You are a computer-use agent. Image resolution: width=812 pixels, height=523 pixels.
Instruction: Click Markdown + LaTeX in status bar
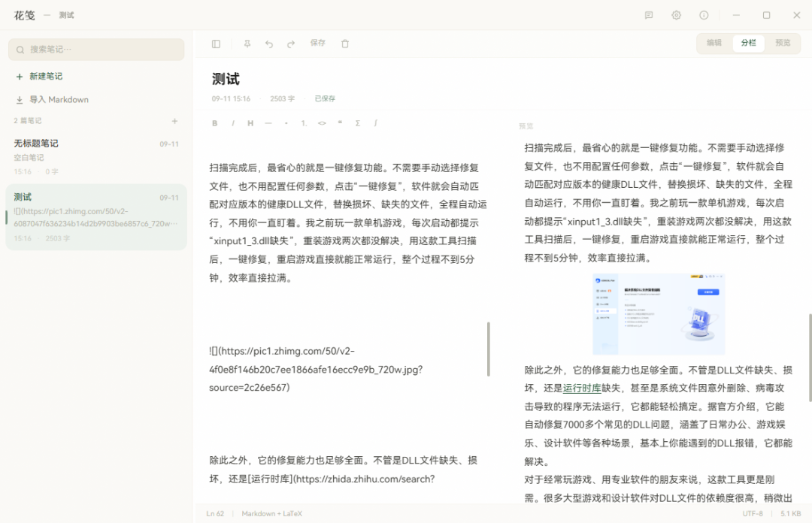(x=272, y=514)
